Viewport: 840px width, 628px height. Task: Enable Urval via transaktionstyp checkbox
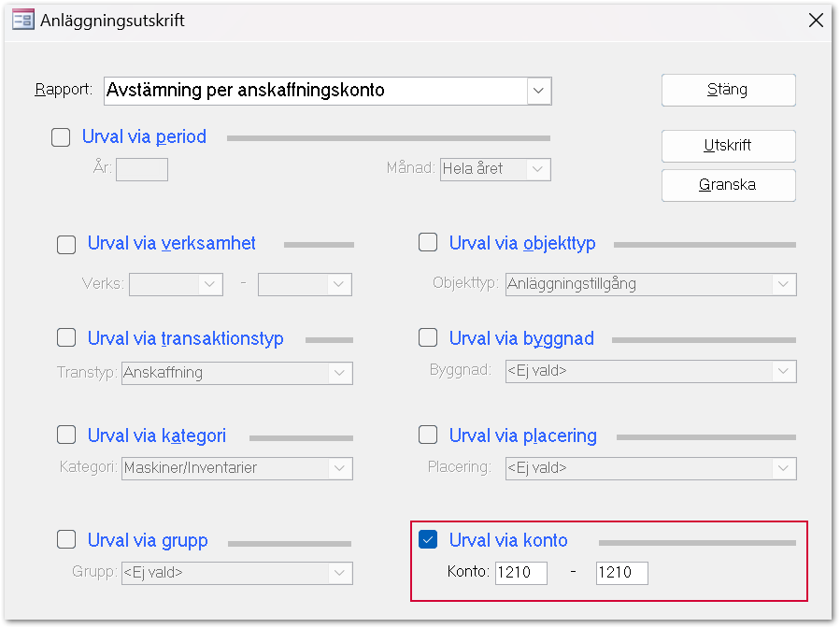pyautogui.click(x=66, y=337)
